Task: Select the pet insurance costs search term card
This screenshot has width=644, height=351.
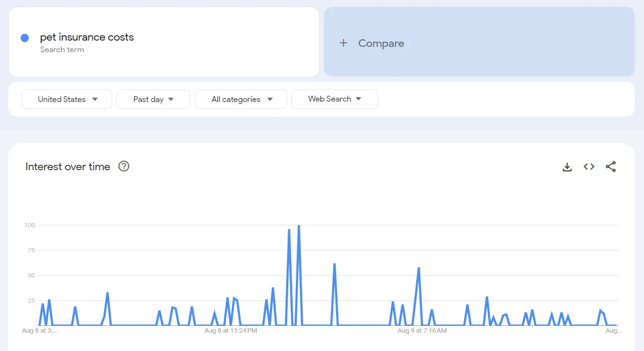Action: pos(164,42)
